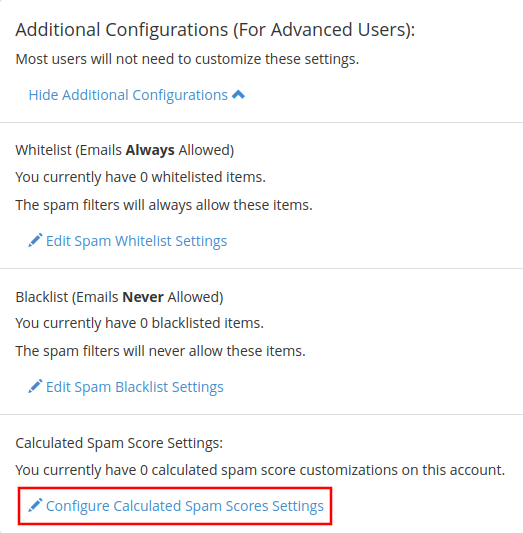Image resolution: width=523 pixels, height=533 pixels.
Task: Click the Blacklist (Emails Never Allowed) heading
Action: (119, 297)
